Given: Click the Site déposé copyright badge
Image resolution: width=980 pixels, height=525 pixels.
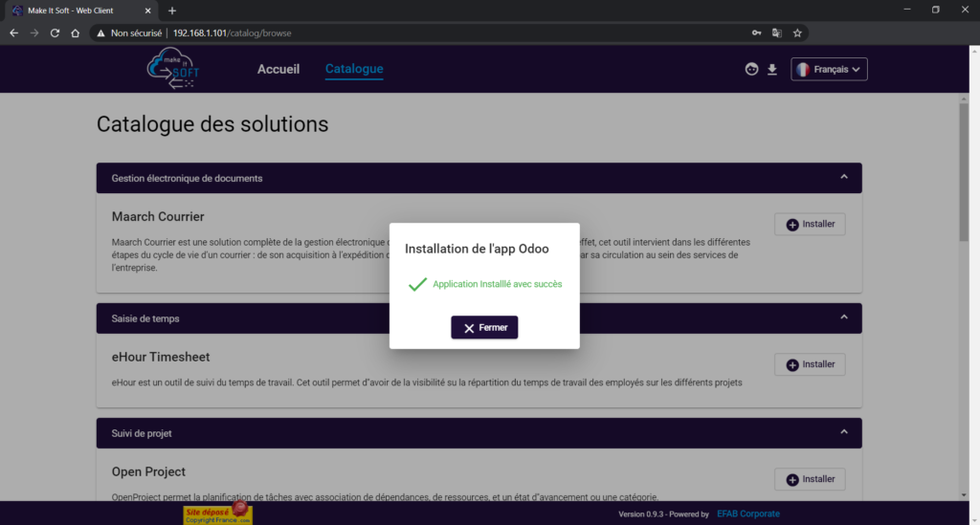Looking at the screenshot, I should [x=217, y=514].
